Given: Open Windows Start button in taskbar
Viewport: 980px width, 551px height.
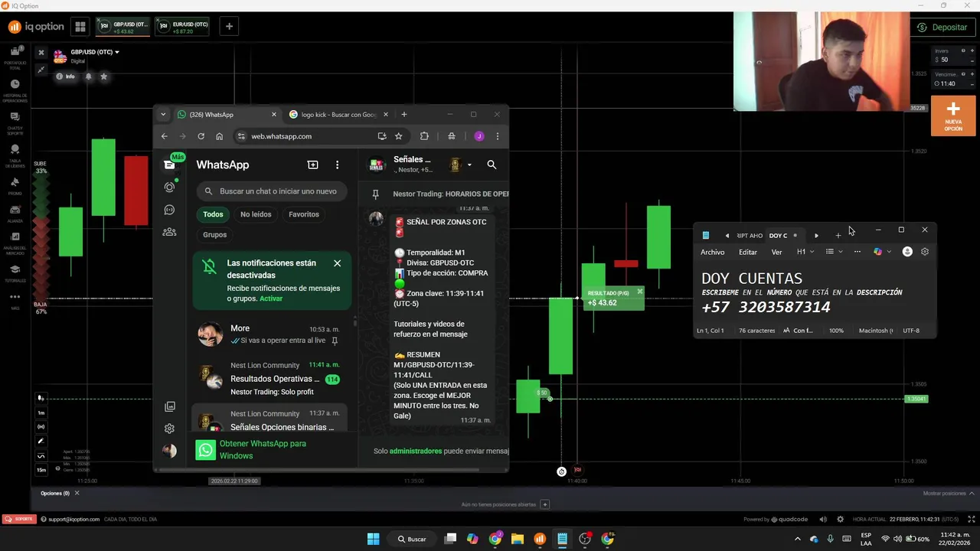Looking at the screenshot, I should [x=373, y=539].
